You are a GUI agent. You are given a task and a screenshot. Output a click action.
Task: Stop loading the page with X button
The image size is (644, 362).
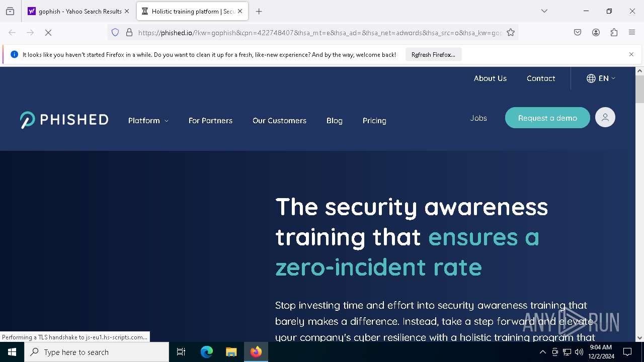tap(48, 33)
